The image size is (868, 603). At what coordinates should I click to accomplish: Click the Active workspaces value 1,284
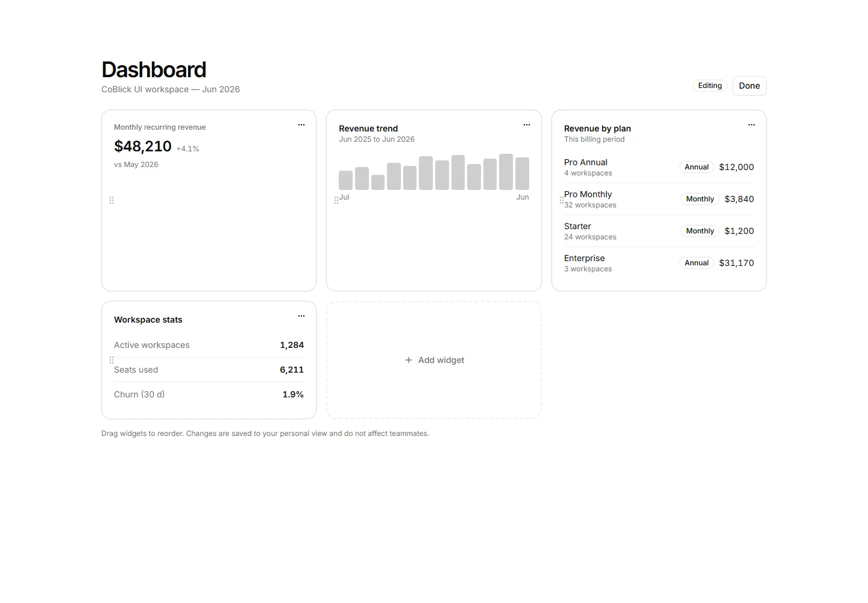point(292,345)
